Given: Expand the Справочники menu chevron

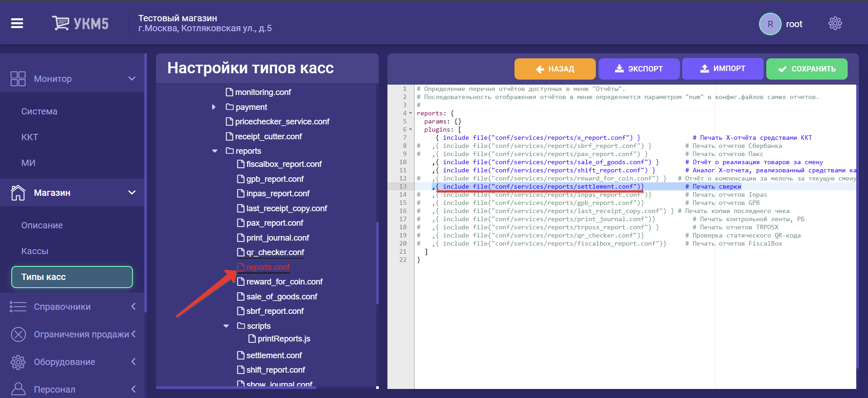Looking at the screenshot, I should pyautogui.click(x=133, y=307).
